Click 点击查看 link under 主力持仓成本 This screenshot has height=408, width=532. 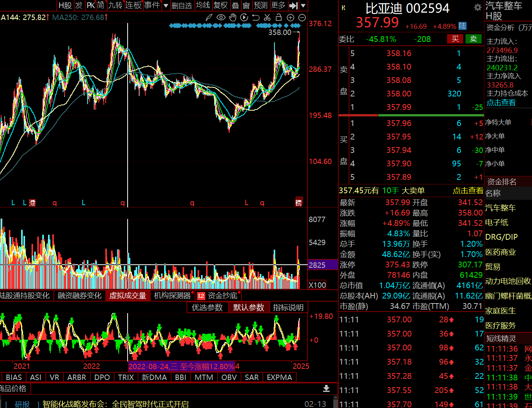pyautogui.click(x=501, y=103)
